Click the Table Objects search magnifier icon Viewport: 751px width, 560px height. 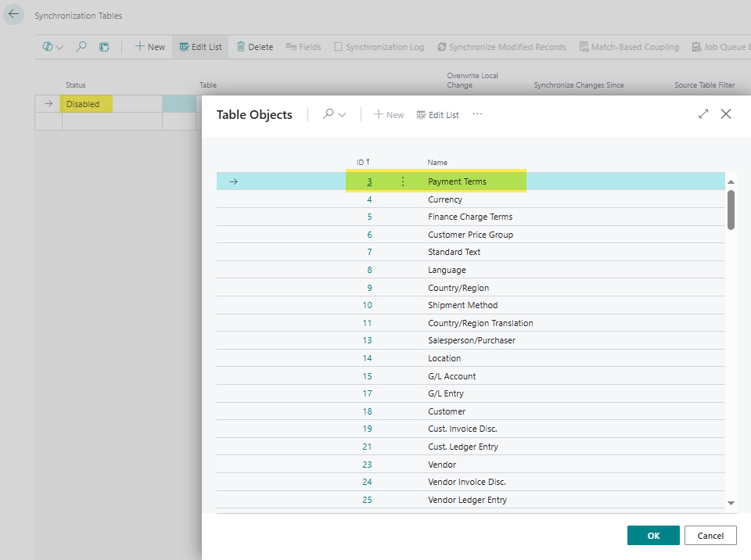pyautogui.click(x=328, y=114)
